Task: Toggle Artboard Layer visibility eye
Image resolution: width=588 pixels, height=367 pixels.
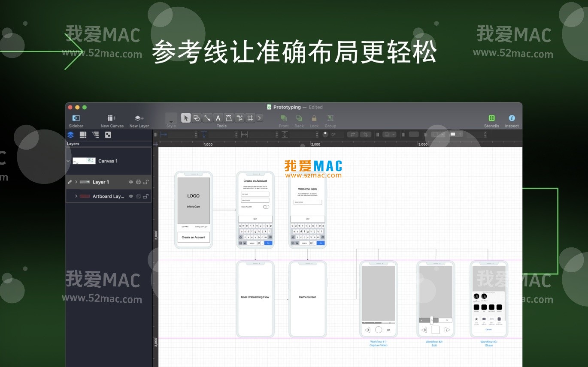Action: point(131,196)
